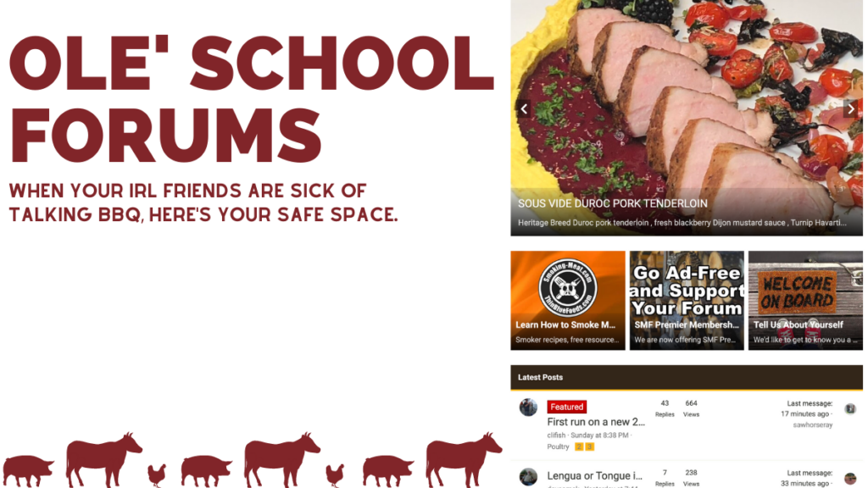Advance to the next featured slide
Screen dimensions: 868x488
pos(850,109)
